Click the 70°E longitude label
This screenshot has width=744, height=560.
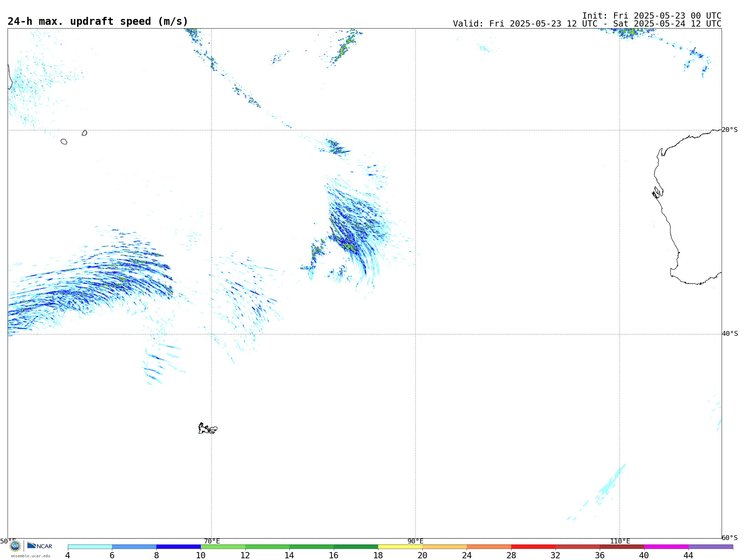[x=212, y=541]
